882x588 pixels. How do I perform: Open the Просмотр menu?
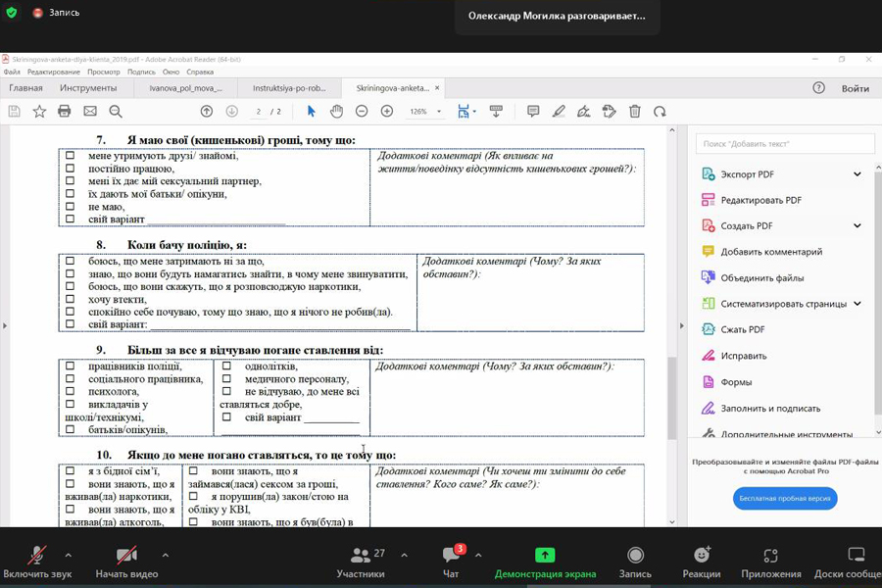(x=103, y=72)
